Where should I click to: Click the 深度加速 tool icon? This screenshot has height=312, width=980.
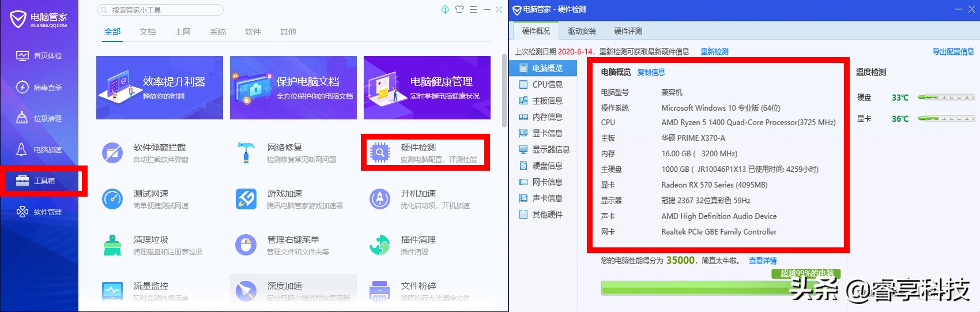click(x=246, y=291)
